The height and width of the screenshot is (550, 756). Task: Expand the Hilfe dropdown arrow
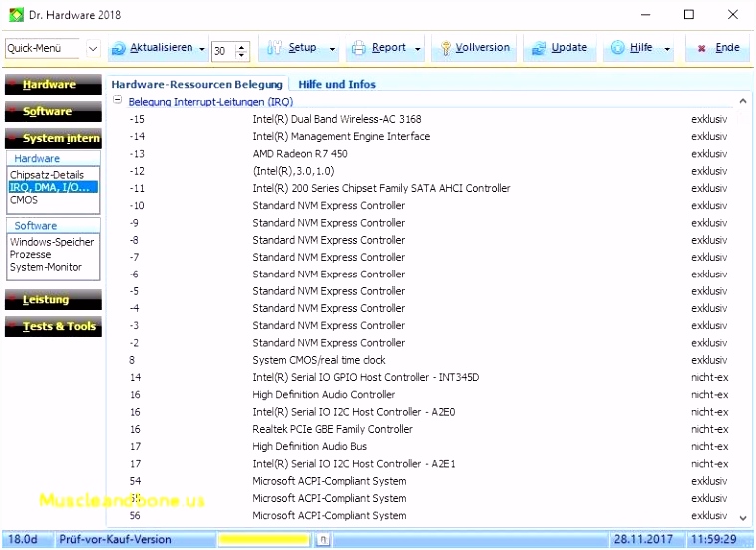[x=667, y=49]
